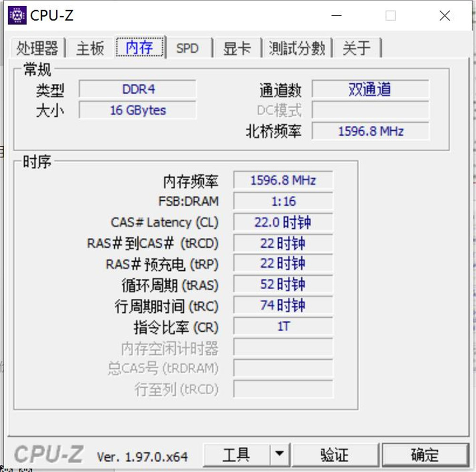
Task: Click the CPU-Z app icon in title bar
Action: 17,15
